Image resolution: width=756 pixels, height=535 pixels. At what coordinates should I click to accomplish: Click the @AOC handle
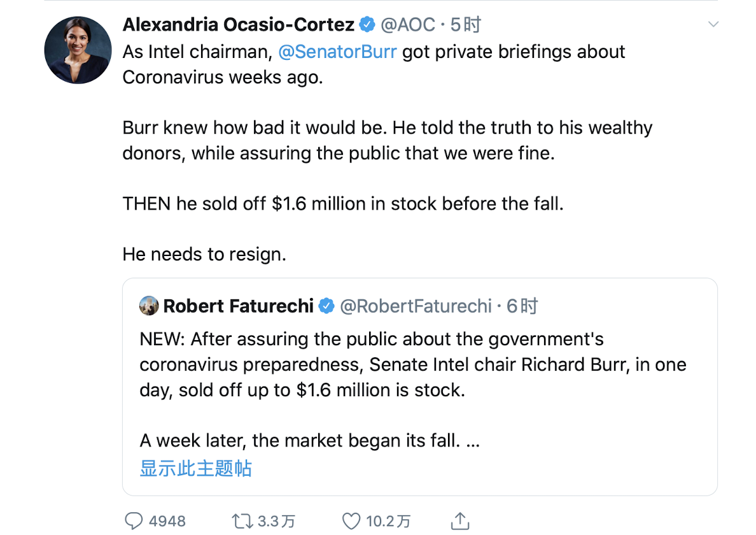pos(408,25)
